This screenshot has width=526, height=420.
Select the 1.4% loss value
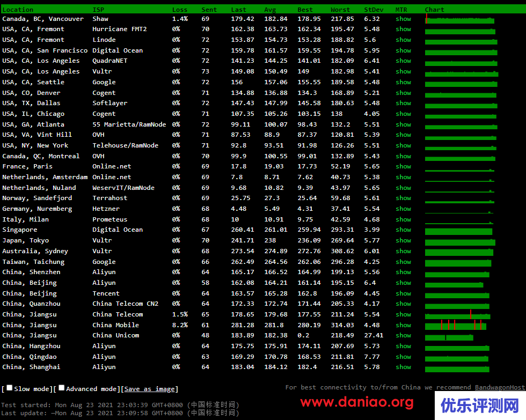click(x=180, y=19)
